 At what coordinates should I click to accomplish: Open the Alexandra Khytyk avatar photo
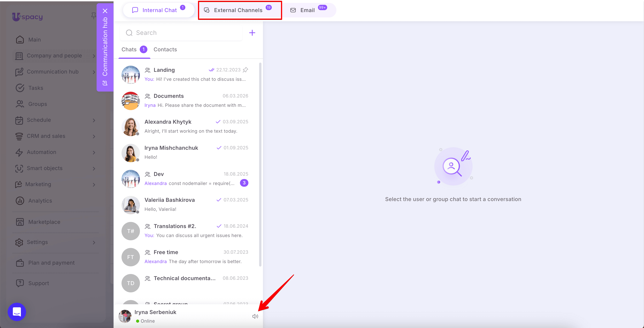point(131,127)
